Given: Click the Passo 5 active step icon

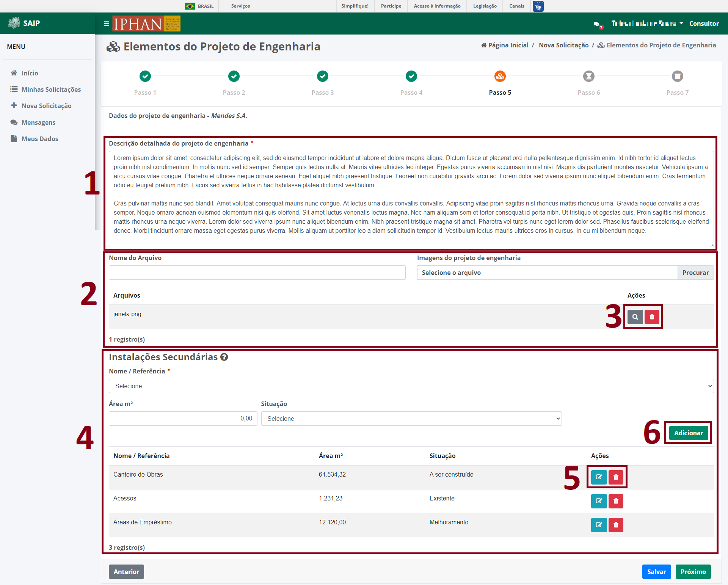Looking at the screenshot, I should (x=500, y=76).
